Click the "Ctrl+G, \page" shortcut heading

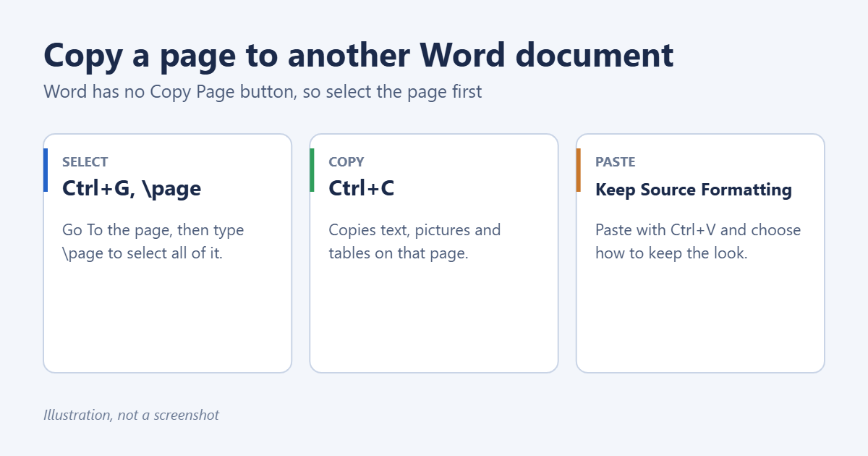point(132,189)
